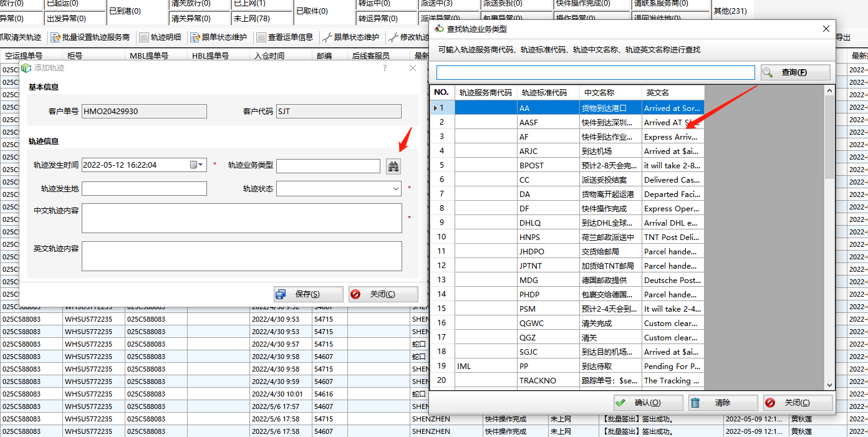Select the row with code AASF

click(x=567, y=122)
